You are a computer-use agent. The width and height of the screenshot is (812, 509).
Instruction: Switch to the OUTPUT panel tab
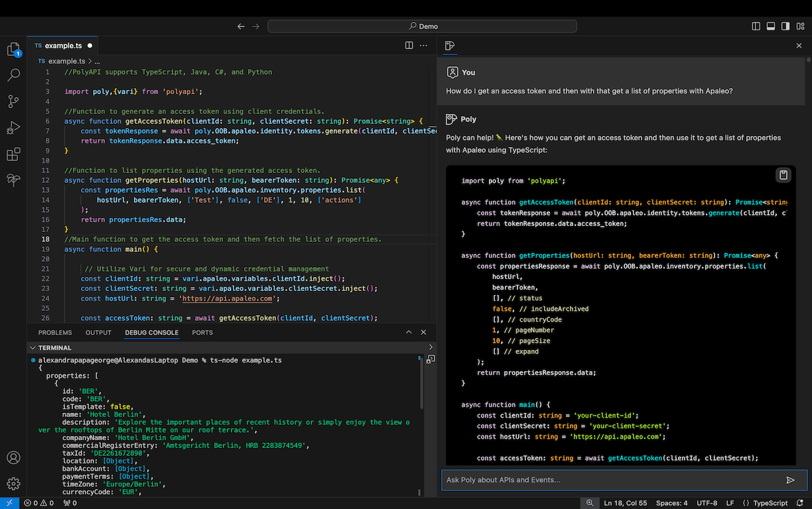[x=98, y=333]
